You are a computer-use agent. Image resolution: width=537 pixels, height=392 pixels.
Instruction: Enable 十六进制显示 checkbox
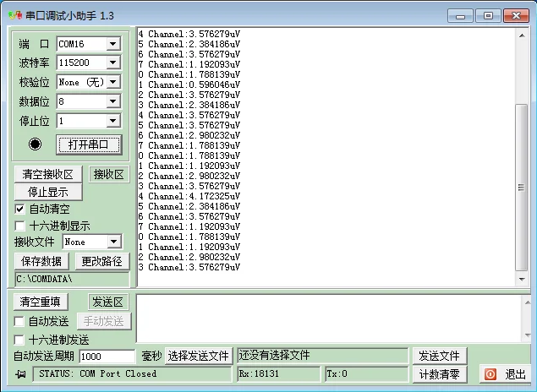click(19, 226)
